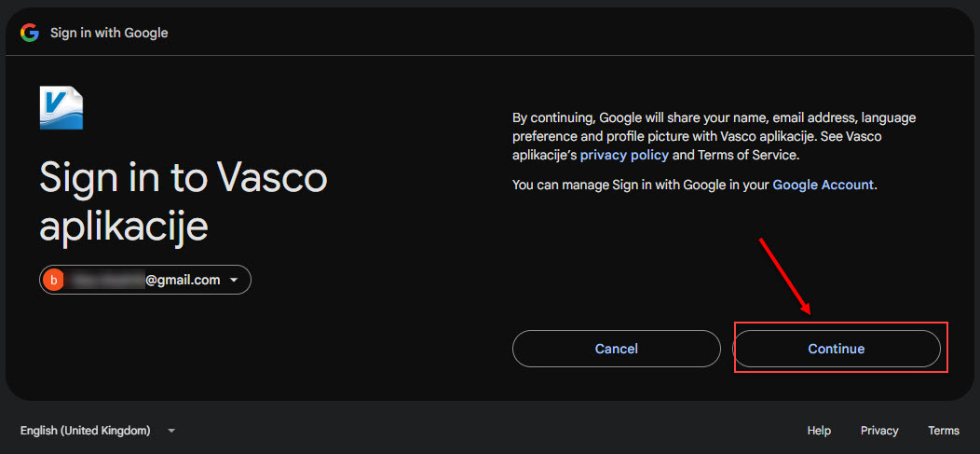Open the Vasco aplikacije privacy policy link
The width and height of the screenshot is (980, 454).
(x=624, y=155)
